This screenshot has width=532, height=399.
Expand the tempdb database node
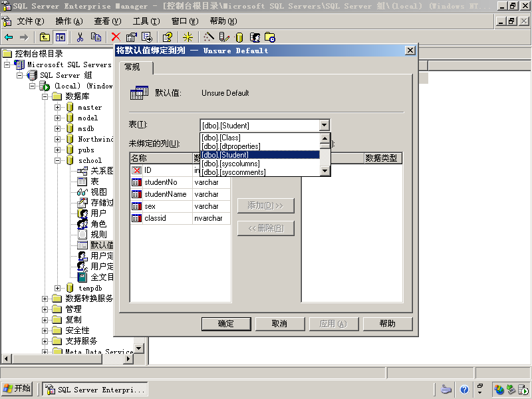58,288
